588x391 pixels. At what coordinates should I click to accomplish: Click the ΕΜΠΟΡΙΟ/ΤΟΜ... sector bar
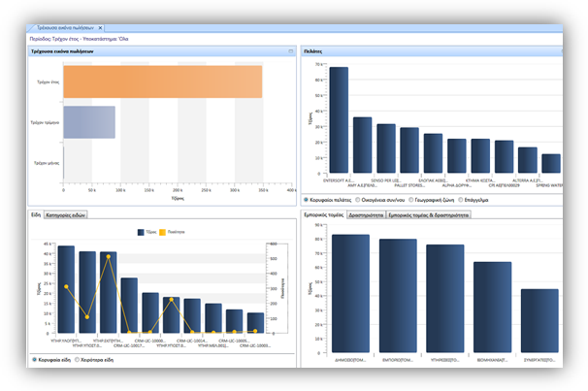point(398,296)
